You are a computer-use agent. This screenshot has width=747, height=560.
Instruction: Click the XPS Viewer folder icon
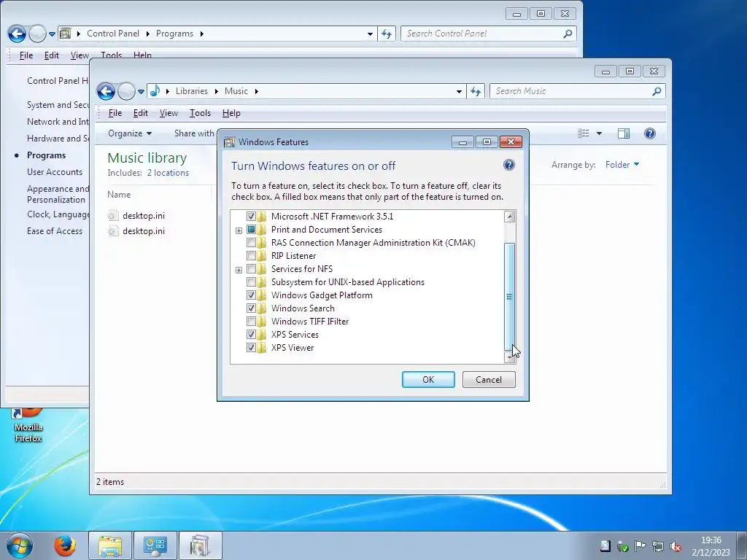click(262, 348)
